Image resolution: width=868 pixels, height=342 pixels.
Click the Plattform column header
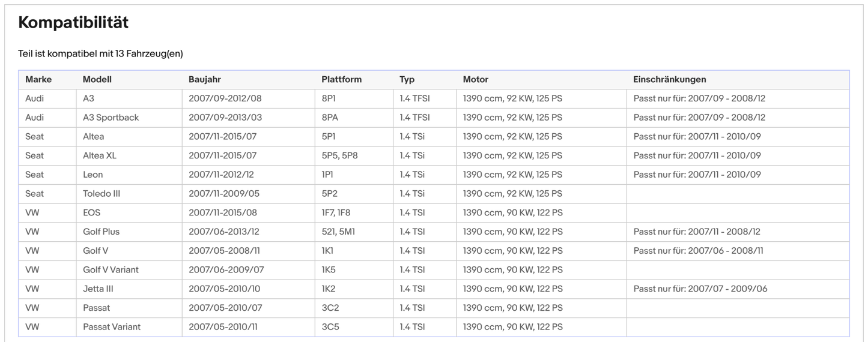pyautogui.click(x=341, y=79)
